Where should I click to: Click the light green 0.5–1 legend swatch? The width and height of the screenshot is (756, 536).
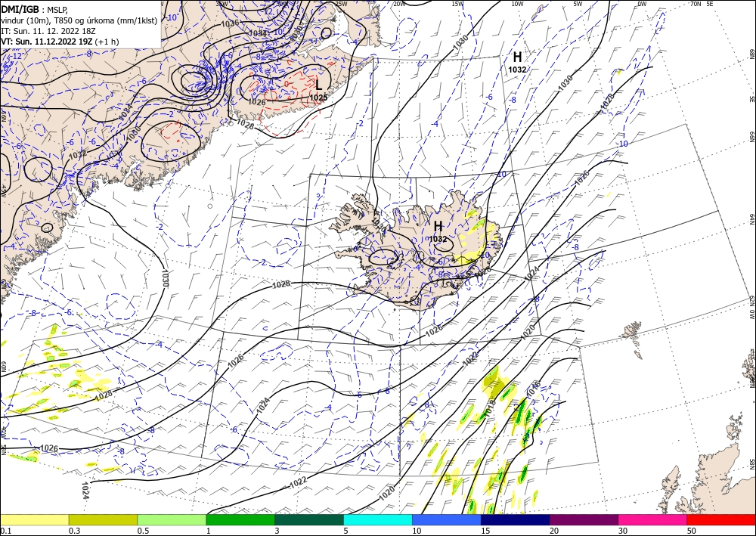tap(172, 519)
